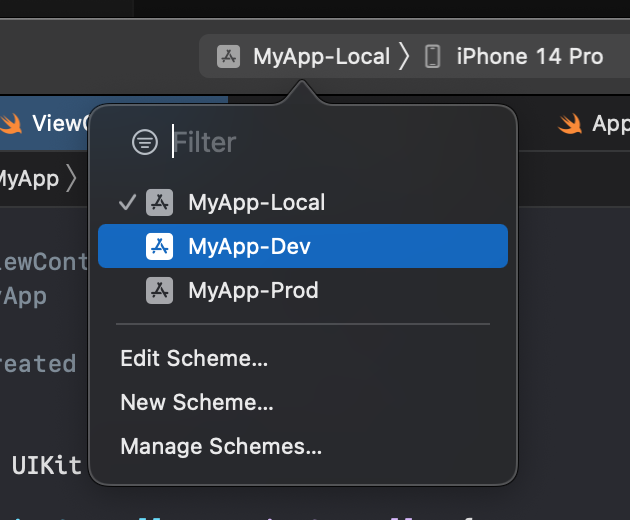Screen dimensions: 630x520
Task: Open the MyApp-Local scheme selector in the toolbar
Action: click(320, 56)
